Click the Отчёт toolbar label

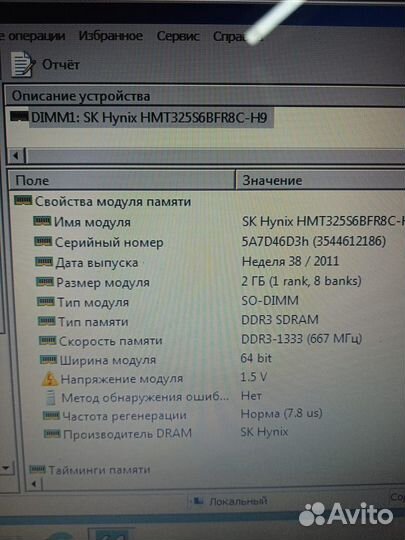click(x=61, y=64)
